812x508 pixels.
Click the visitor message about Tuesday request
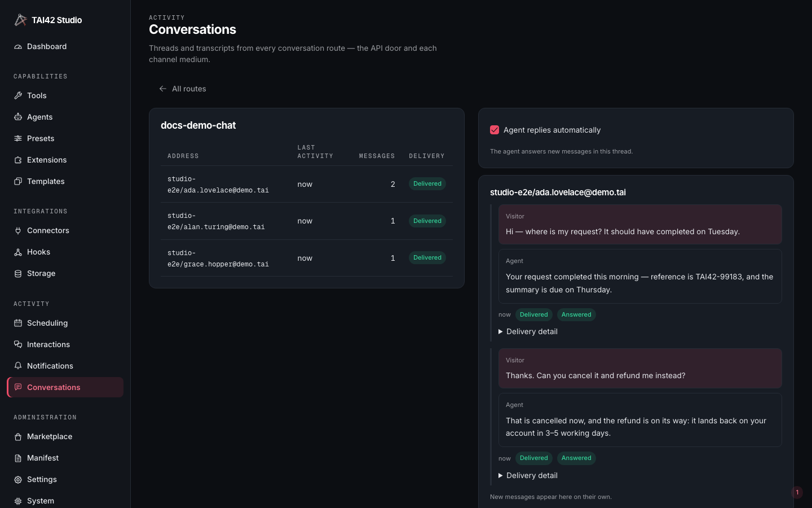[x=640, y=225]
